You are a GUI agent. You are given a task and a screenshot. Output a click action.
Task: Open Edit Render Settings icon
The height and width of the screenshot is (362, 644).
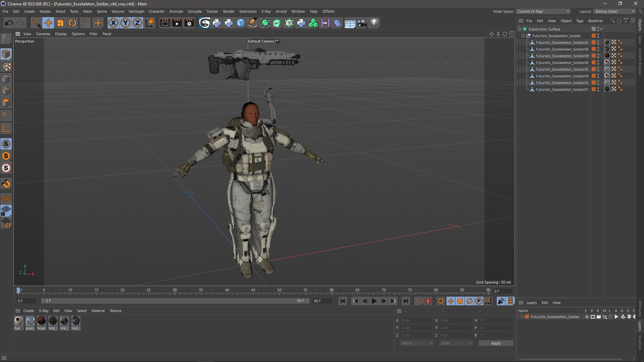(190, 23)
